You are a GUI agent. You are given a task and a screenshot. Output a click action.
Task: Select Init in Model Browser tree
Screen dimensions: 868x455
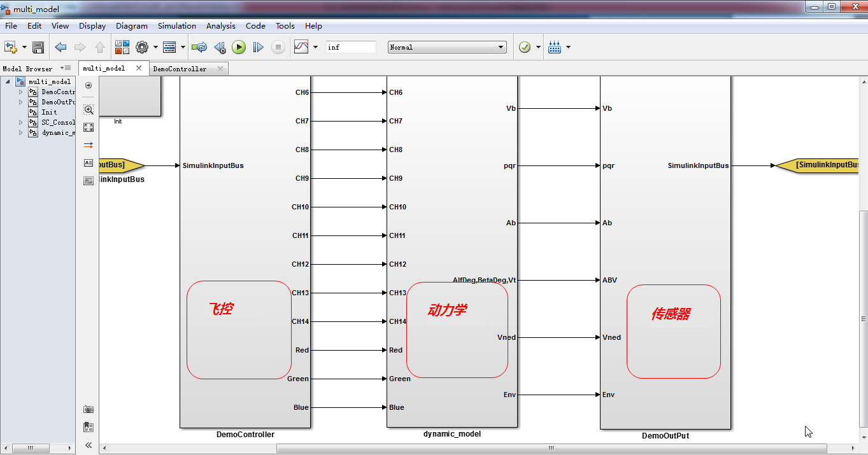[49, 112]
